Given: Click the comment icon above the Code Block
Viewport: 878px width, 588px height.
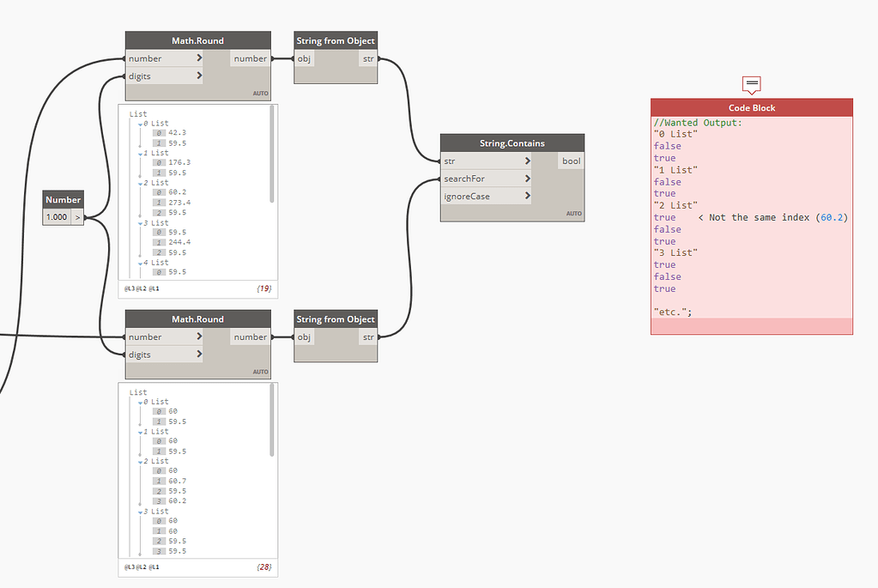Looking at the screenshot, I should 750,84.
